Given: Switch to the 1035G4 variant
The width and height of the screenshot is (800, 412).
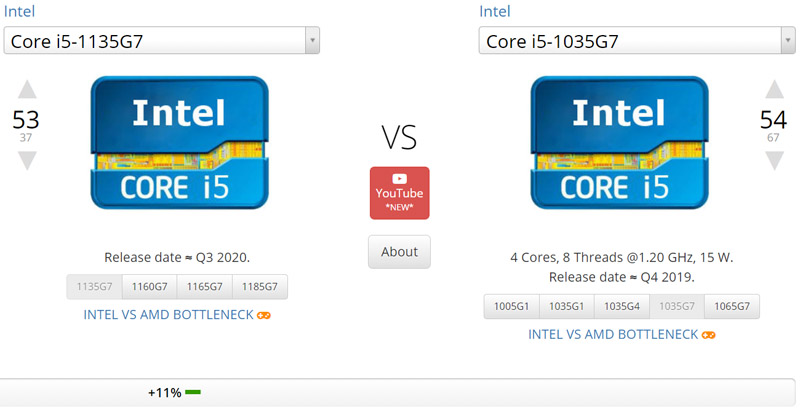Looking at the screenshot, I should [622, 306].
